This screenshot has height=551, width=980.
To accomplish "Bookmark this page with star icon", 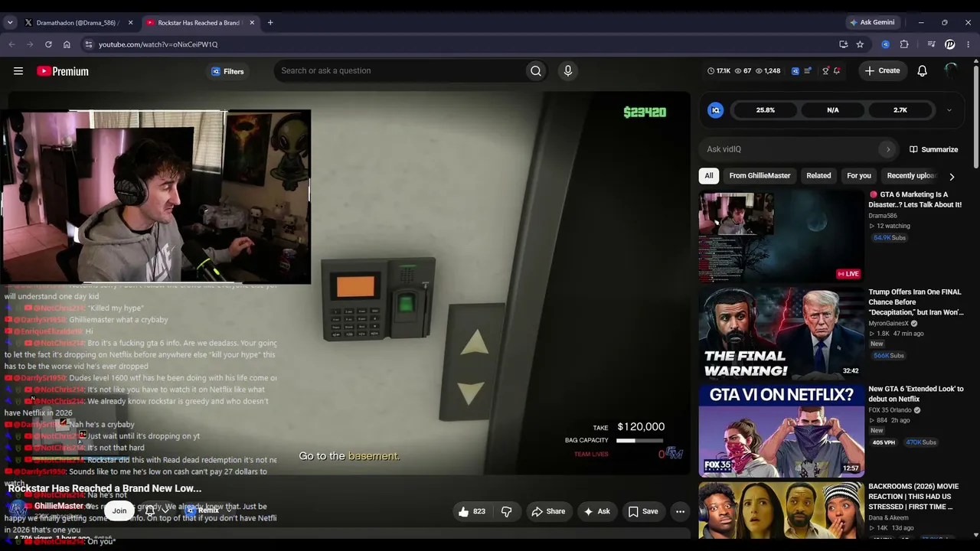I will (860, 44).
